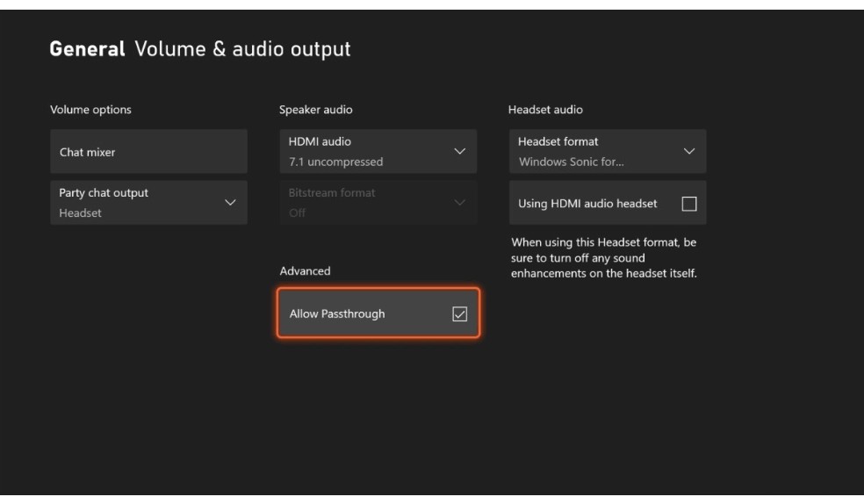Click the Volume options section heading
864x504 pixels.
(x=90, y=110)
